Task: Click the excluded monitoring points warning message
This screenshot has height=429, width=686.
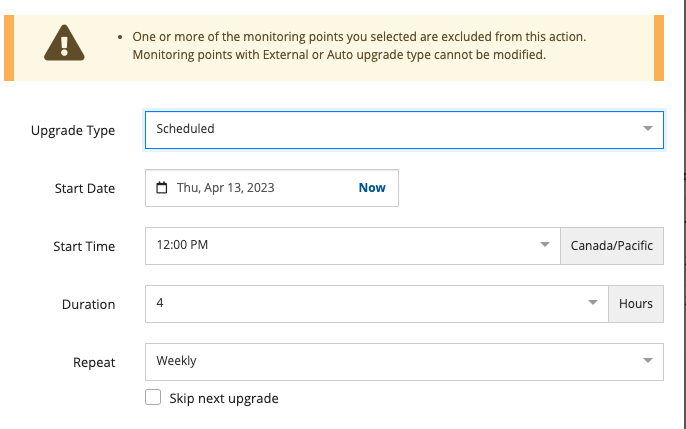Action: [360, 45]
